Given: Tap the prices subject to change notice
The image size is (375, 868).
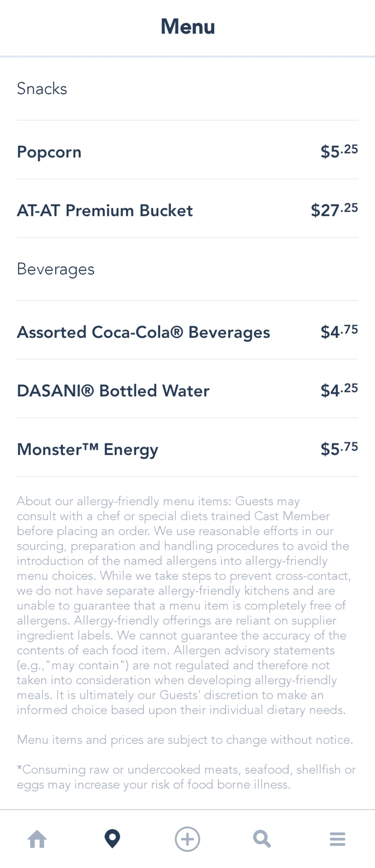Looking at the screenshot, I should (x=185, y=740).
